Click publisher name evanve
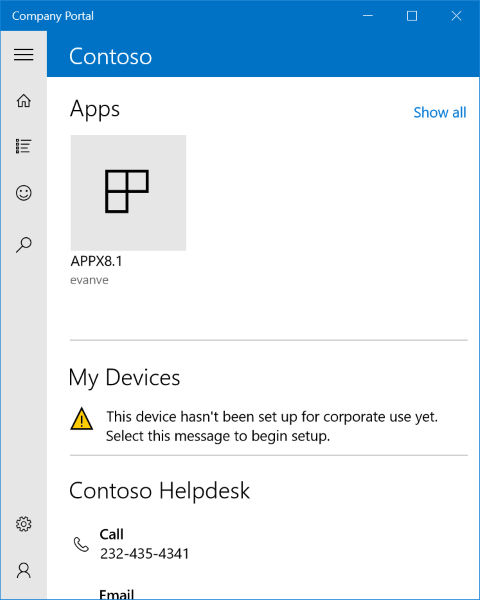 coord(89,280)
